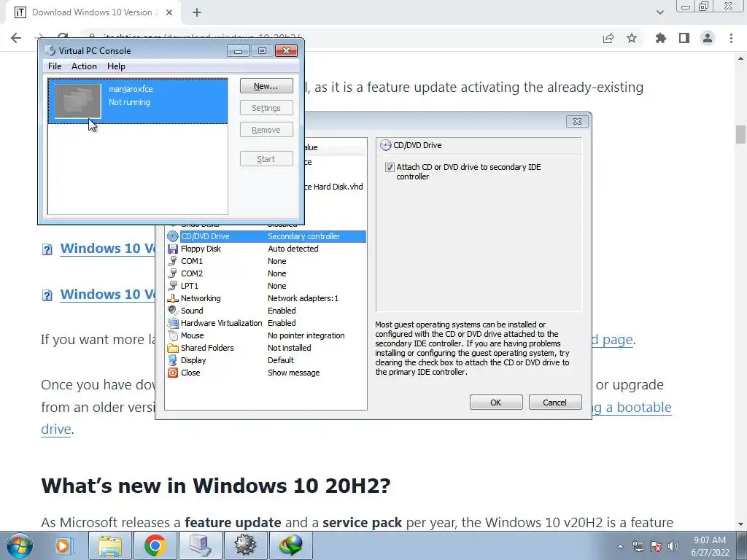Click the Chrome share page icon
Screen dimensions: 747x560
608,38
